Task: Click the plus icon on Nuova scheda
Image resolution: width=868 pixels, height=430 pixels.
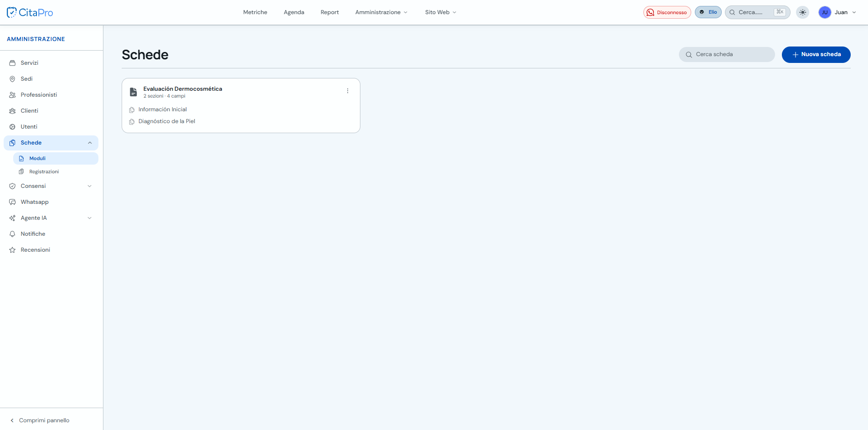Action: (795, 55)
